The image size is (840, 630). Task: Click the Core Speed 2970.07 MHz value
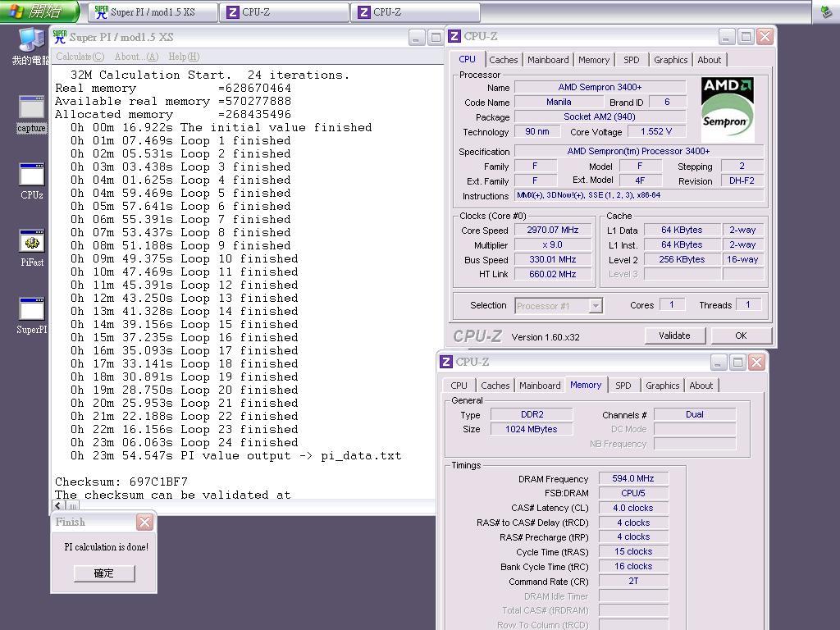[x=552, y=230]
